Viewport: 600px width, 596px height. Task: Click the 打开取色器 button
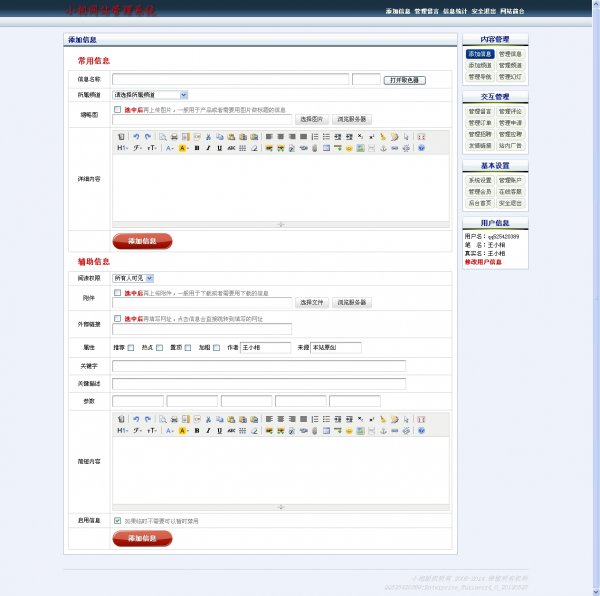[406, 79]
